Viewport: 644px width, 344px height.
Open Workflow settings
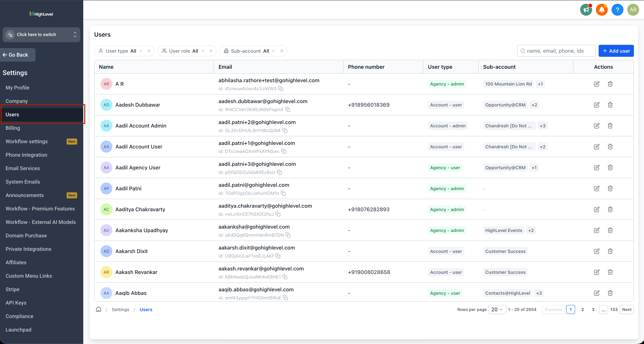click(x=27, y=142)
